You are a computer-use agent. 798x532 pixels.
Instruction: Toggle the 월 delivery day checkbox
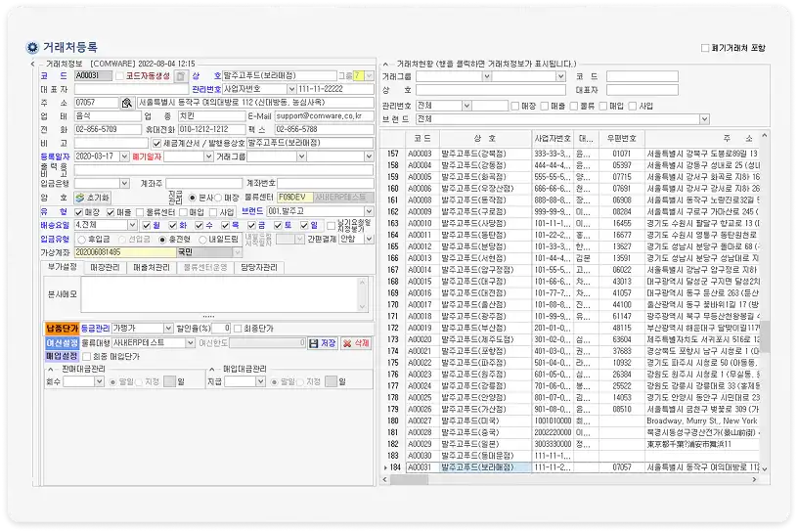tap(147, 225)
